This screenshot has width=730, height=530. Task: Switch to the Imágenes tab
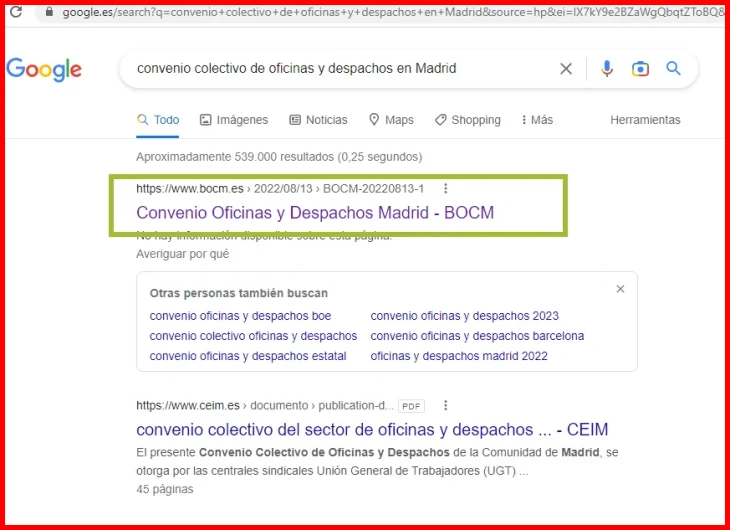[234, 120]
